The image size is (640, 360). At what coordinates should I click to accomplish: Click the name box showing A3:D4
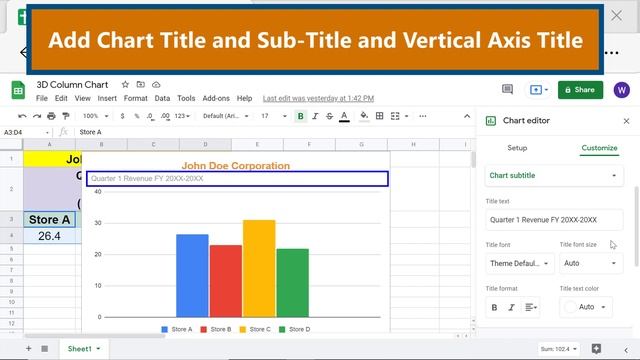(x=26, y=132)
